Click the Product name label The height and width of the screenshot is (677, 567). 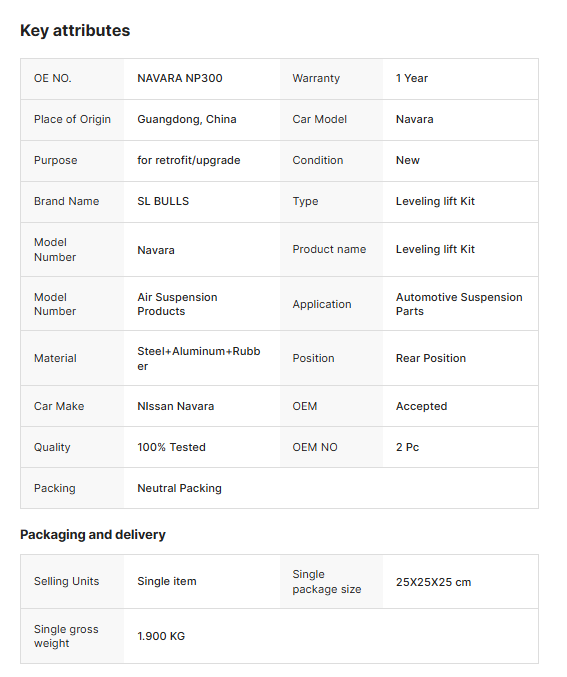coord(329,249)
